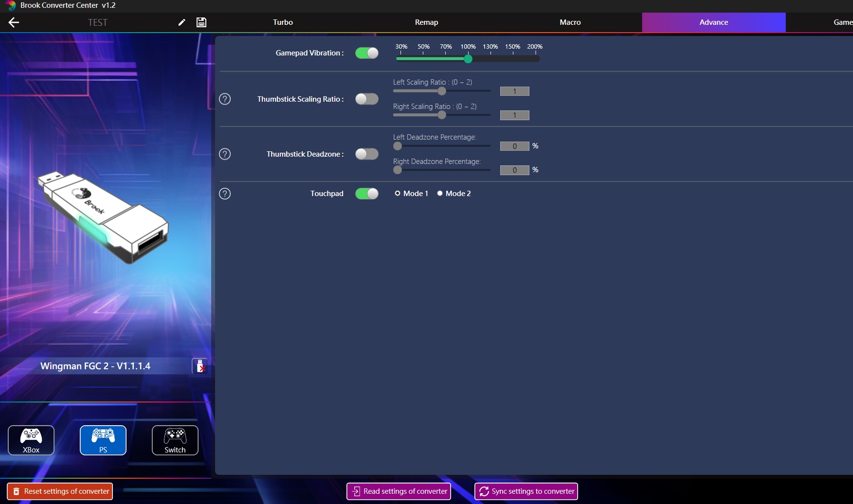Click the Brook Converter Center app logo

tap(10, 5)
